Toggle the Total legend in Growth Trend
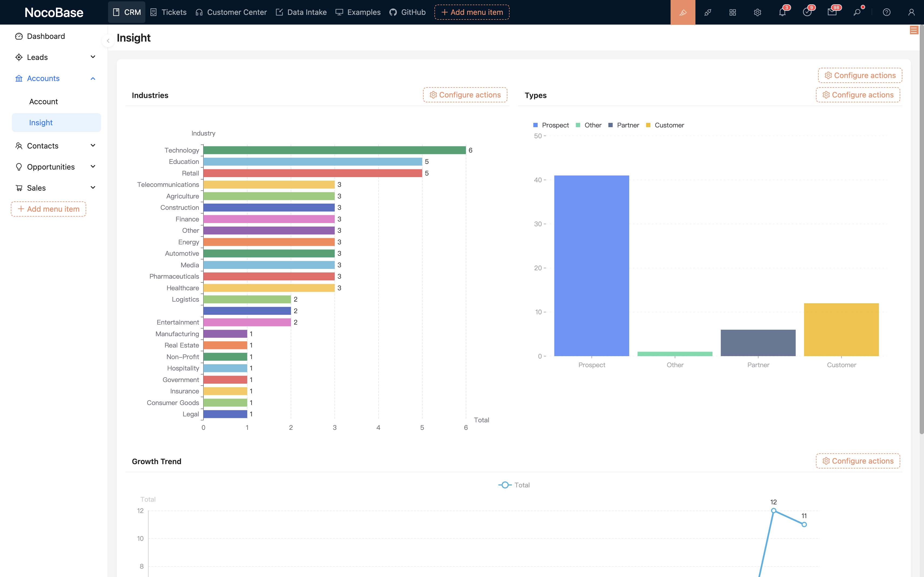924x577 pixels. (514, 485)
